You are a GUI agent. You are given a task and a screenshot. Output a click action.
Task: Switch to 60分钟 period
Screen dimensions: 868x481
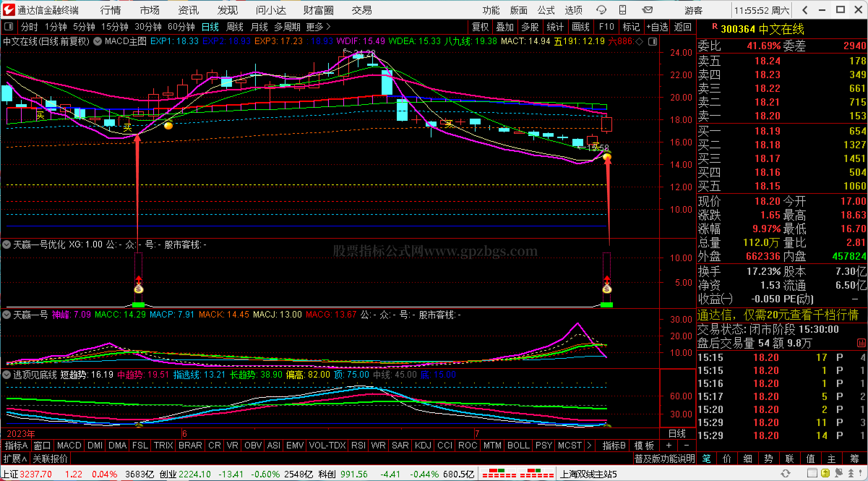[x=181, y=27]
